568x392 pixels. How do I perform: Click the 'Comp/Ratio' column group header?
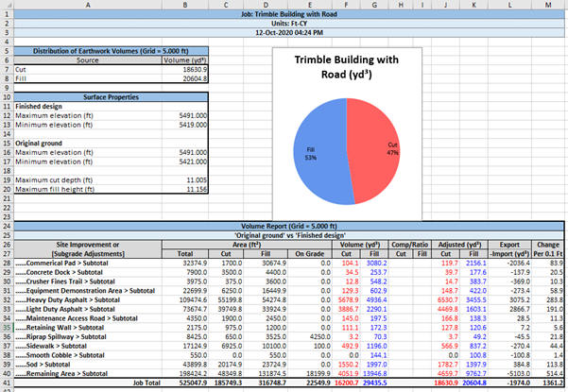point(410,245)
